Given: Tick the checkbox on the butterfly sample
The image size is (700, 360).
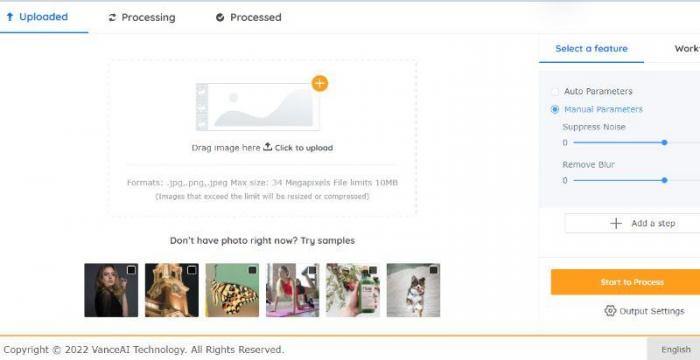Looking at the screenshot, I should pos(252,270).
